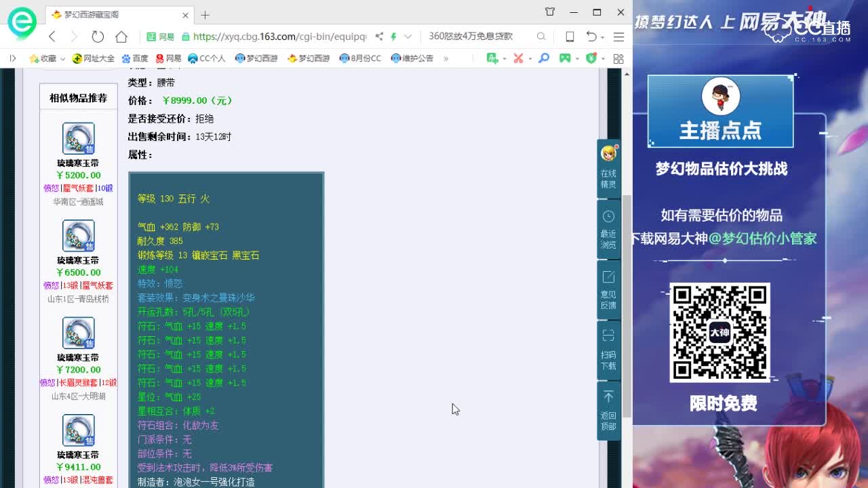Click the page vertical scrollbar thumb

click(627, 305)
